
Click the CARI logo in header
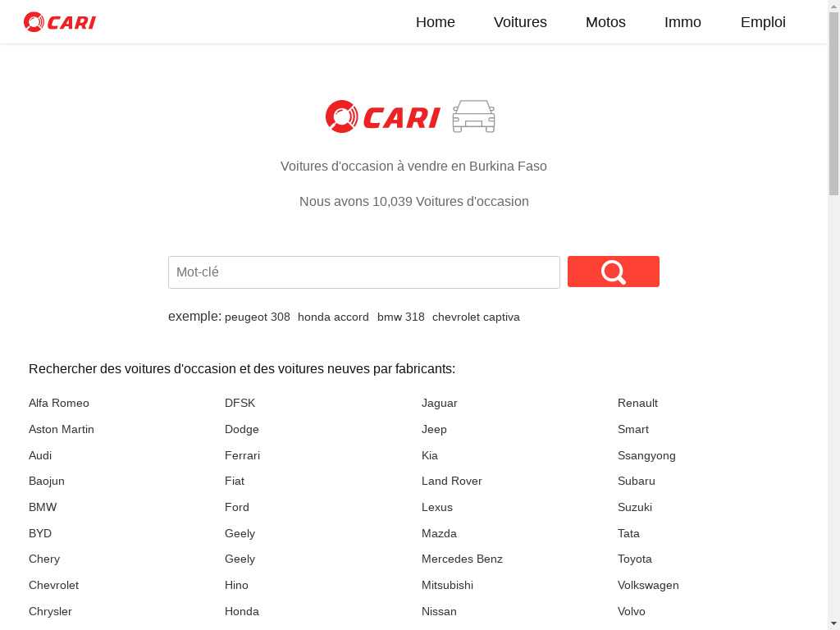(x=59, y=22)
